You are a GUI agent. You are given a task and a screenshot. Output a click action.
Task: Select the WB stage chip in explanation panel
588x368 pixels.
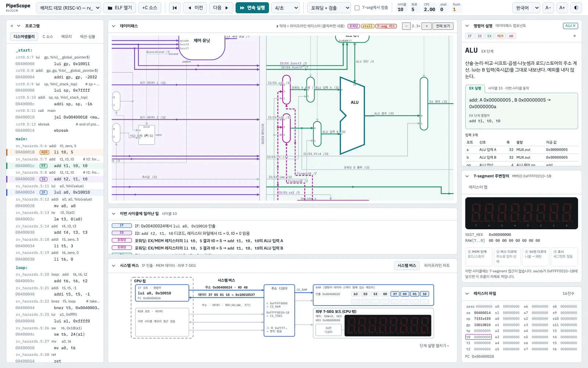tap(511, 36)
